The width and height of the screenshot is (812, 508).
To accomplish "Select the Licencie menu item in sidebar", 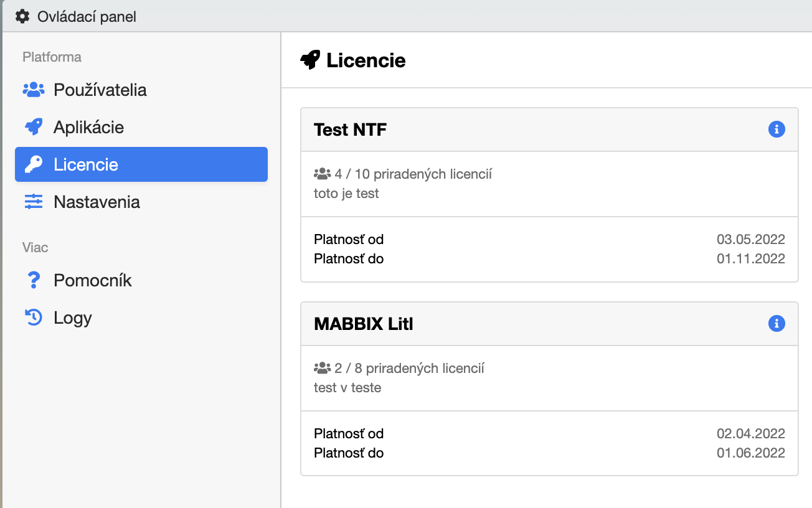I will tap(141, 164).
